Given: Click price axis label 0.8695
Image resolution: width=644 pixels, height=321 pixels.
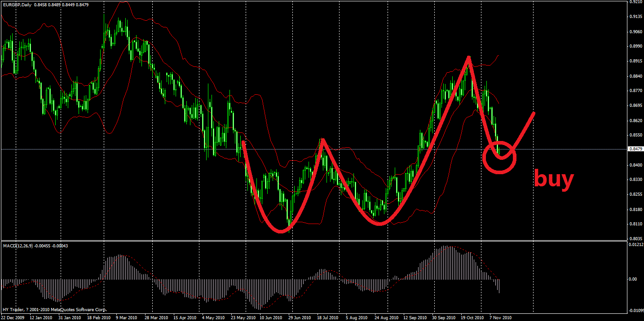Looking at the screenshot, I should click(635, 106).
